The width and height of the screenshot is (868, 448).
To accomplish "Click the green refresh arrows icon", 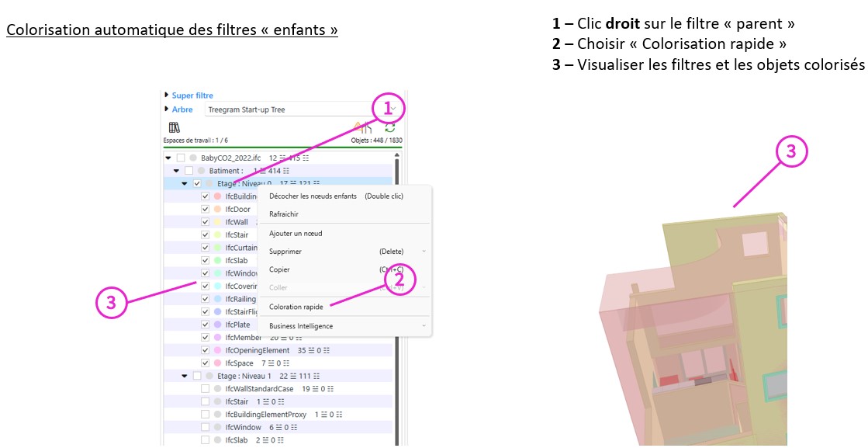I will pyautogui.click(x=389, y=127).
